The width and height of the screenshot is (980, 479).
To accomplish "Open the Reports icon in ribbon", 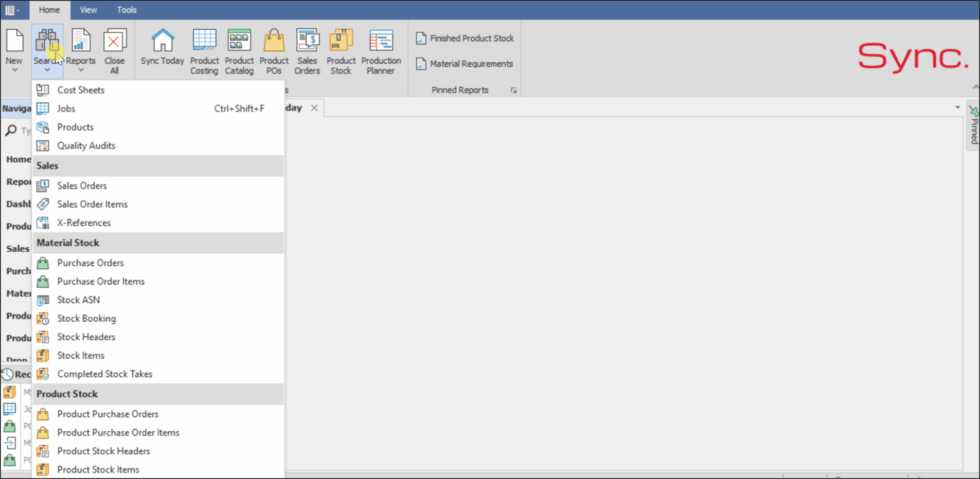I will tap(81, 41).
